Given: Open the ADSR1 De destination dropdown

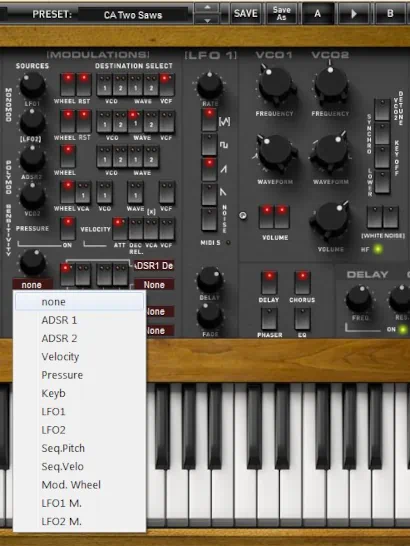Looking at the screenshot, I should 154,266.
